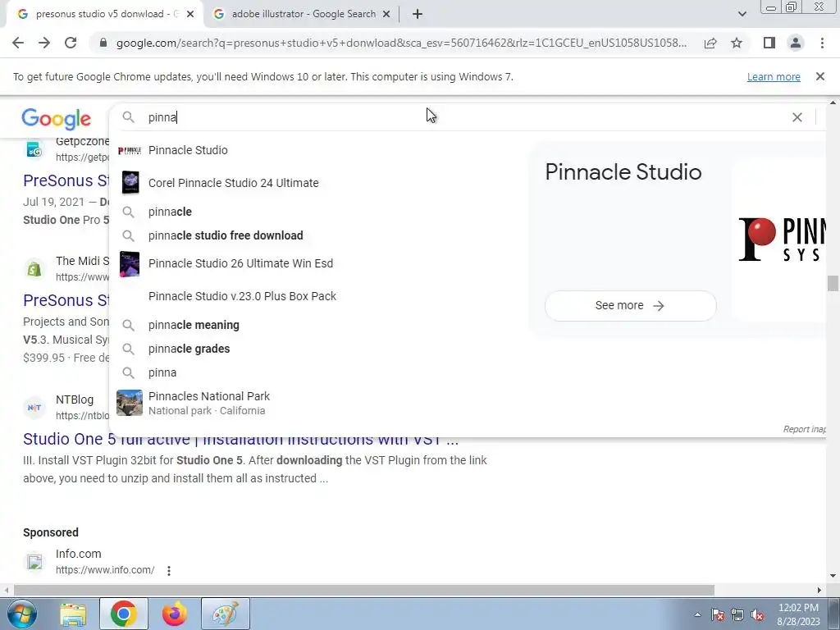The height and width of the screenshot is (630, 840).
Task: Show hidden system tray icons
Action: pyautogui.click(x=697, y=614)
